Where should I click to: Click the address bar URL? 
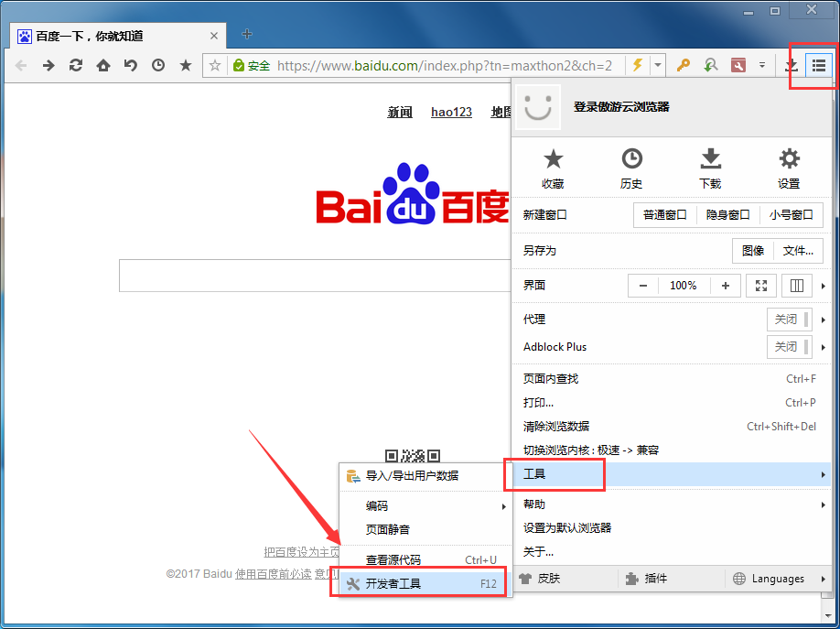444,66
